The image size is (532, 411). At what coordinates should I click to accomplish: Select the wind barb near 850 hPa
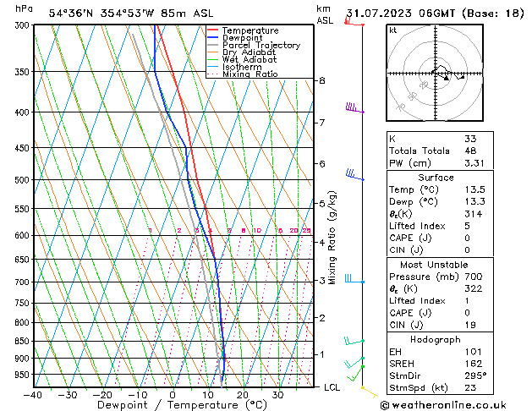(x=353, y=341)
